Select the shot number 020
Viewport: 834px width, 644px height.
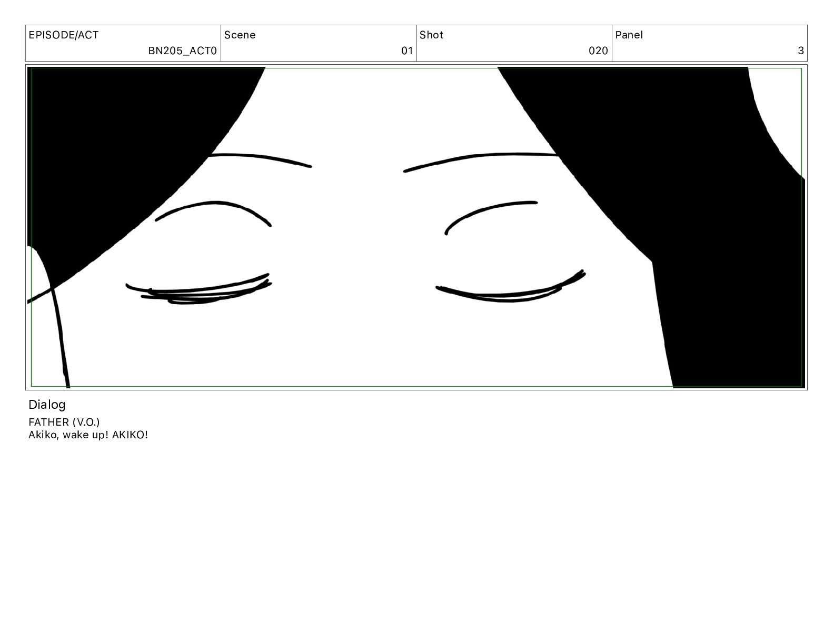598,51
